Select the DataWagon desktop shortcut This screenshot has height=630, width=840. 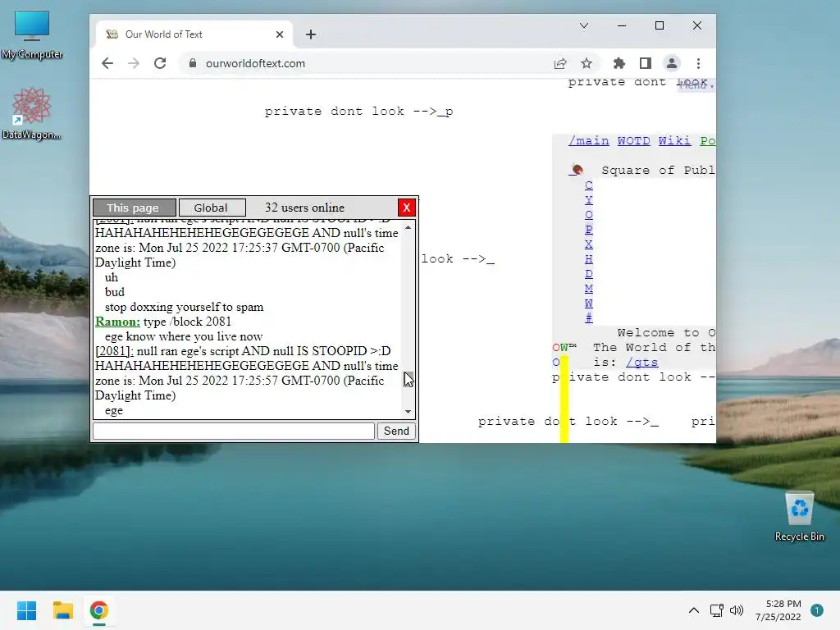tap(32, 114)
